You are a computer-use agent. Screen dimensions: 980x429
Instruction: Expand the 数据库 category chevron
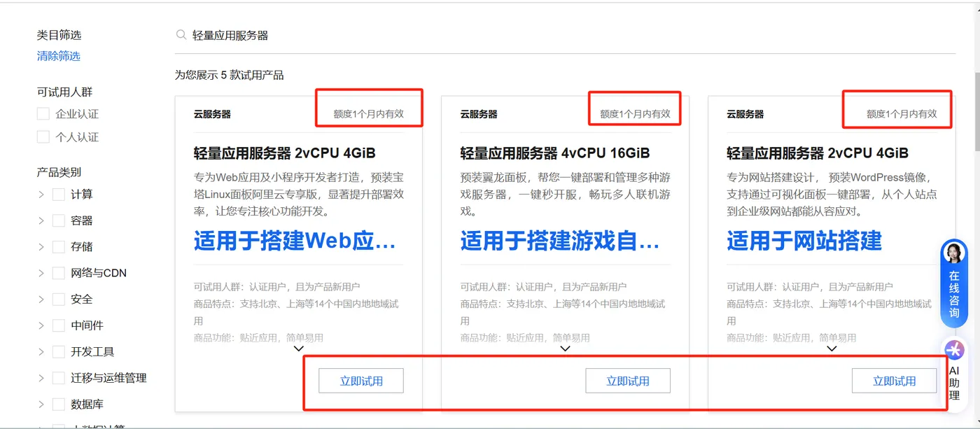[x=41, y=405]
